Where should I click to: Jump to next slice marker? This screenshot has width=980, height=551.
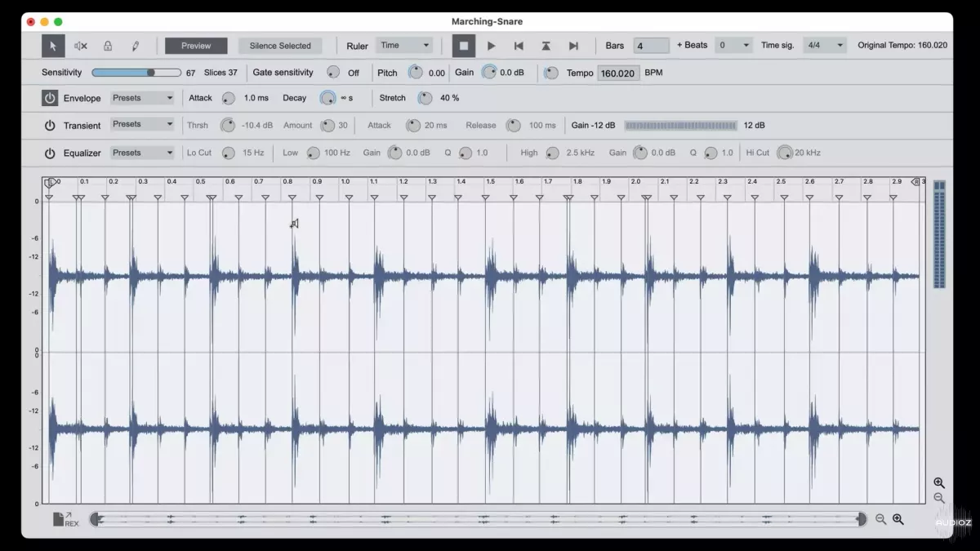pos(573,46)
